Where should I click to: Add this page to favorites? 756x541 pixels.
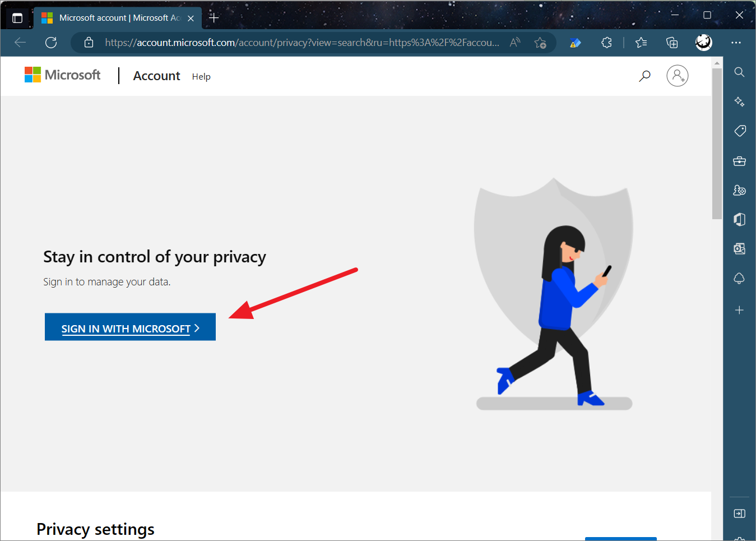[x=541, y=42]
